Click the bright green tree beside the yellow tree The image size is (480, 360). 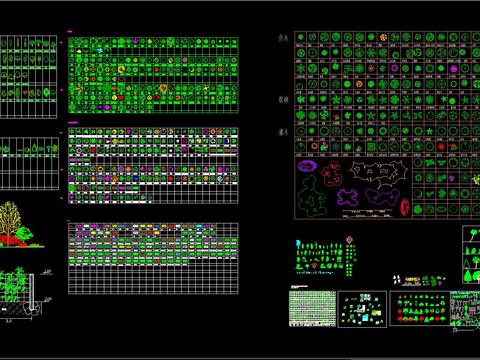click(x=25, y=233)
